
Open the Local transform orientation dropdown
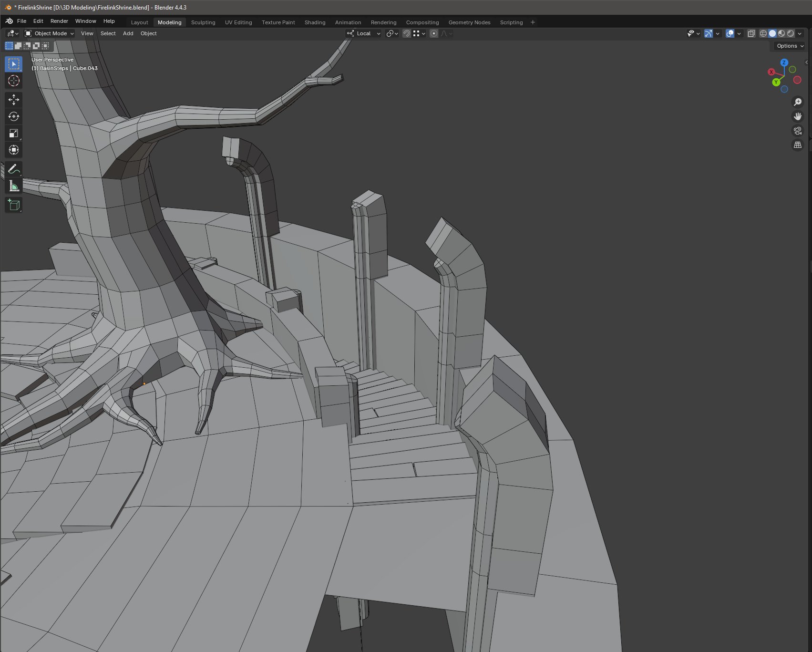(x=364, y=33)
